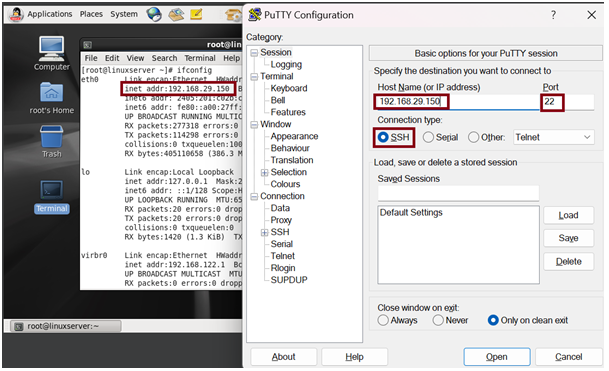Collapse the Connection category tree node

(x=254, y=197)
